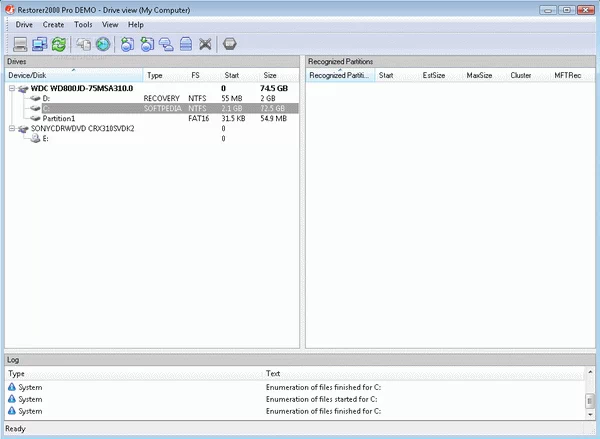
Task: Click info icon of first log entry
Action: (x=12, y=387)
